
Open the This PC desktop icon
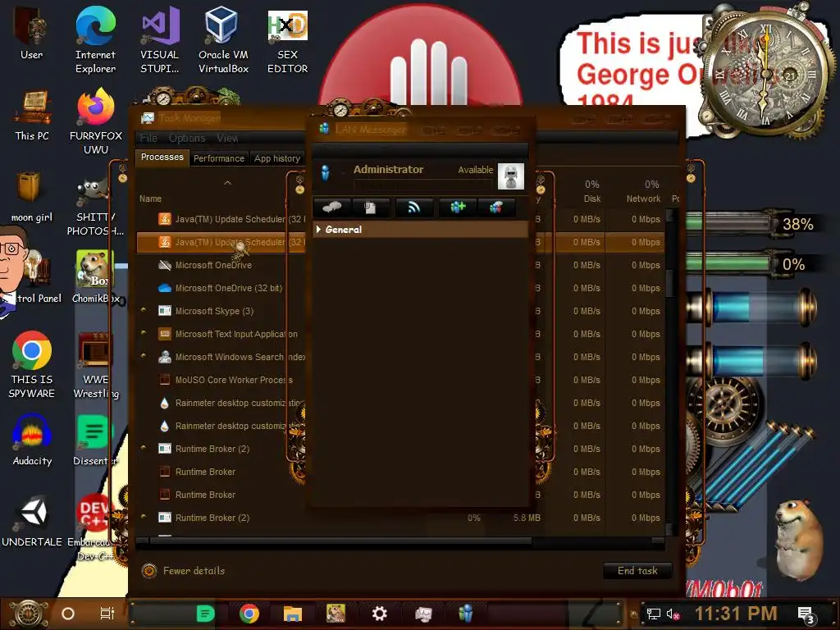(32, 116)
